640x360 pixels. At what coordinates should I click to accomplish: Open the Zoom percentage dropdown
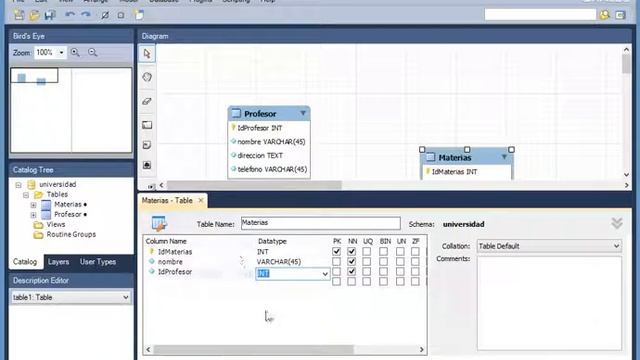tap(61, 53)
